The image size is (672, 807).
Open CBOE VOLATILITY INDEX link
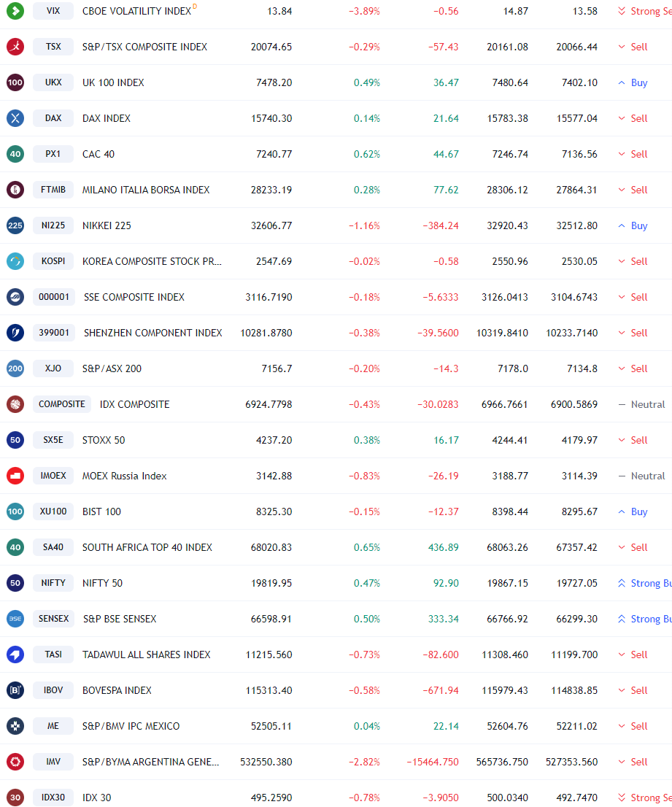pyautogui.click(x=136, y=11)
